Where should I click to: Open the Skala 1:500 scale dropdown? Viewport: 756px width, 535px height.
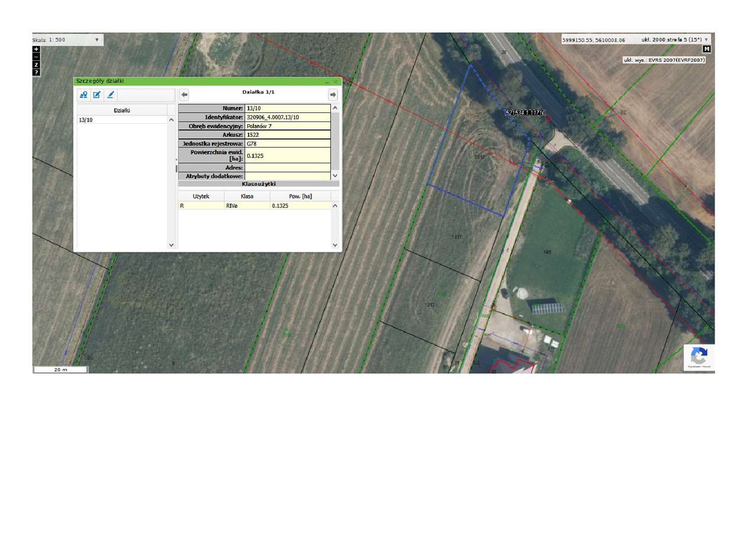(67, 40)
